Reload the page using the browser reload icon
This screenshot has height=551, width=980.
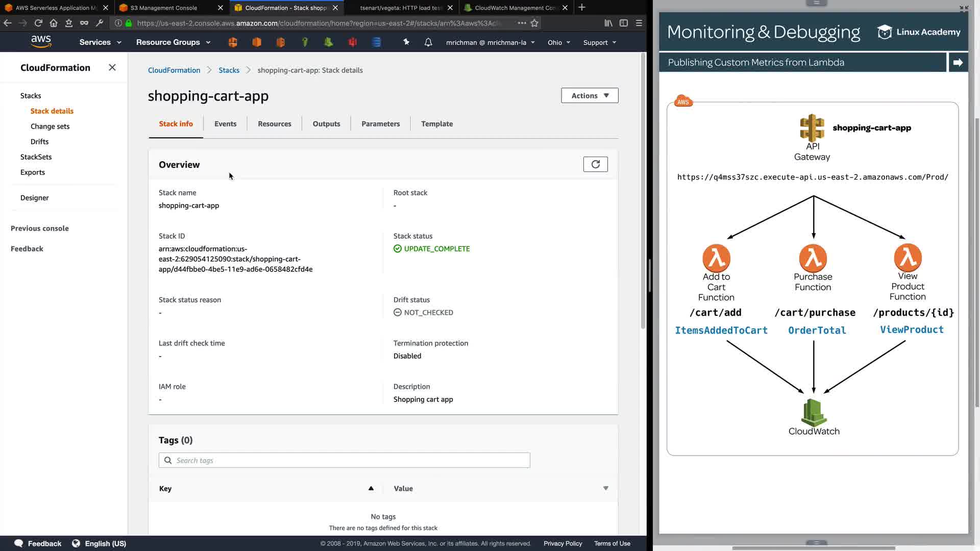(x=38, y=23)
